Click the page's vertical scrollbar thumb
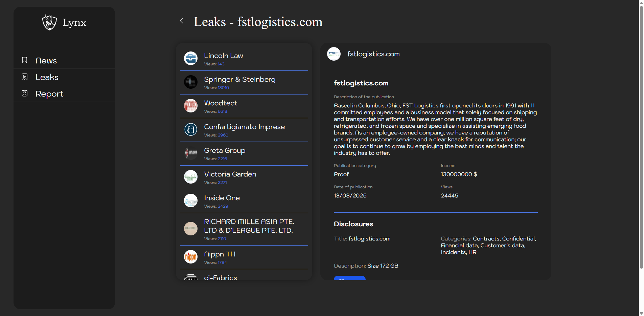 (641, 135)
